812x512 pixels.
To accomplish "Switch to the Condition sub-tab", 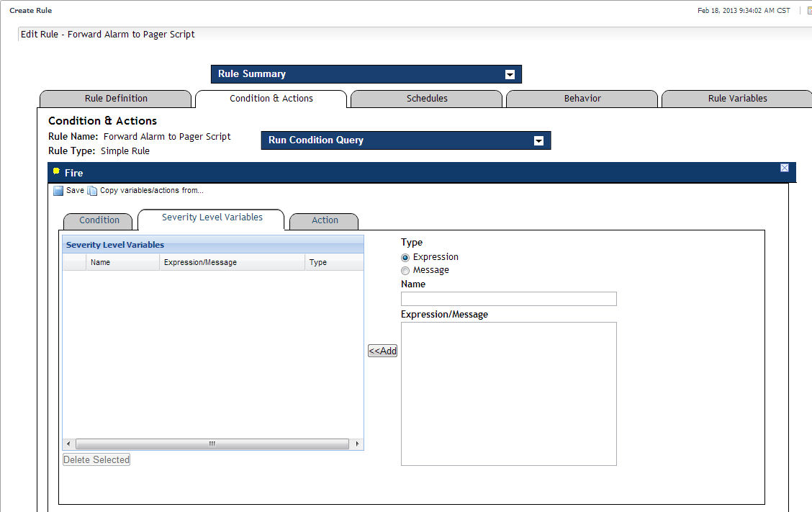I will click(99, 220).
